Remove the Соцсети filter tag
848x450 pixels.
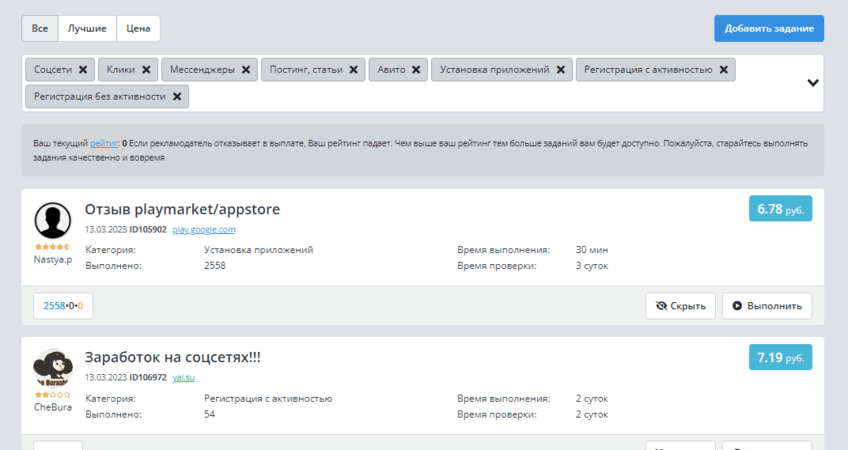[83, 70]
